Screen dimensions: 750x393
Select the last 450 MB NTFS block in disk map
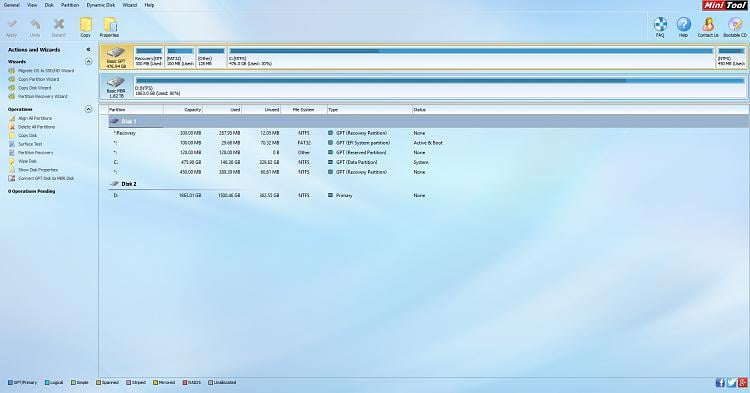click(731, 57)
